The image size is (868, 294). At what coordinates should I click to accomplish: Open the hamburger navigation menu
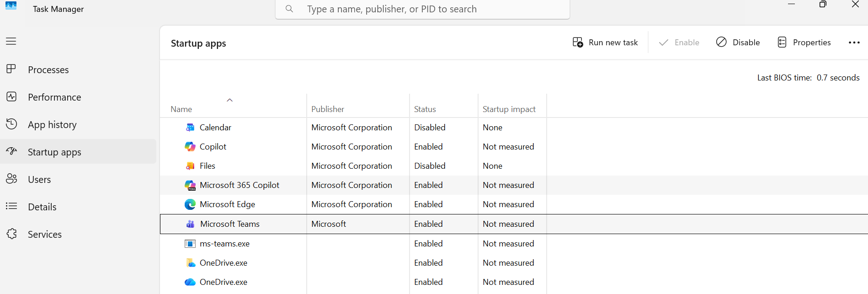[11, 41]
